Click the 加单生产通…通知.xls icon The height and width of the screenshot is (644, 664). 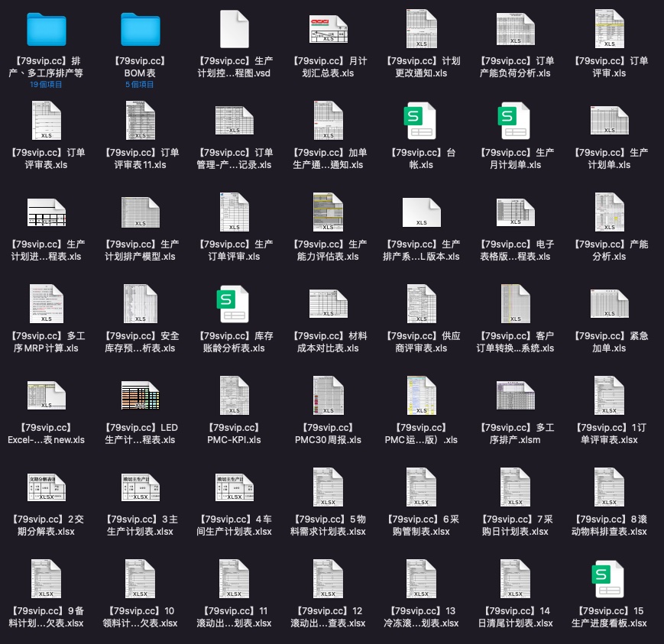(x=329, y=121)
